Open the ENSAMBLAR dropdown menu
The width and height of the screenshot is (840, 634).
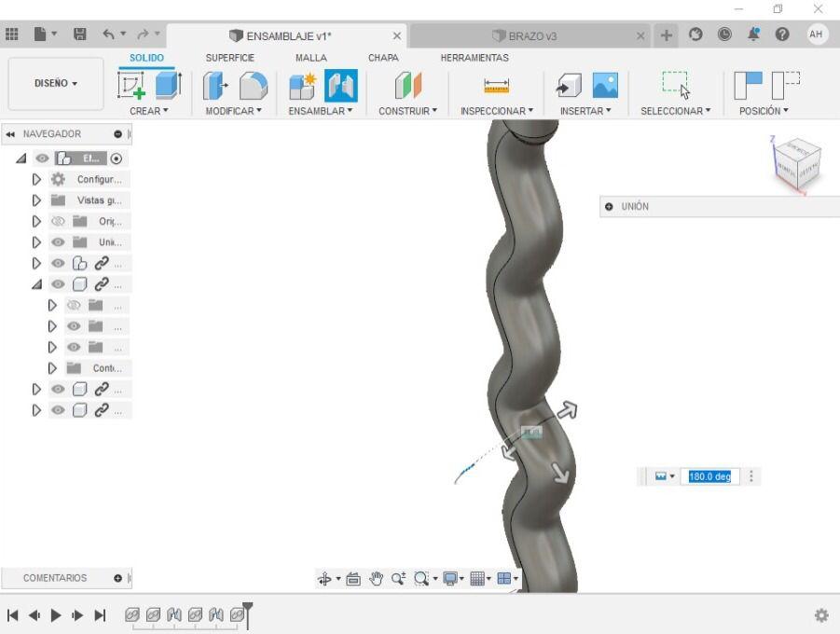pyautogui.click(x=321, y=111)
